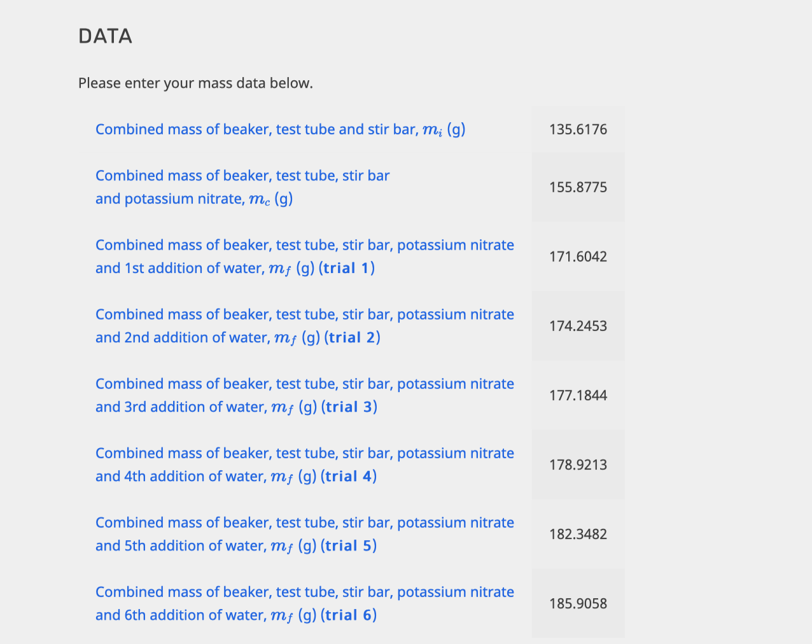Click the trial 4 field showing 178.9213

(578, 465)
